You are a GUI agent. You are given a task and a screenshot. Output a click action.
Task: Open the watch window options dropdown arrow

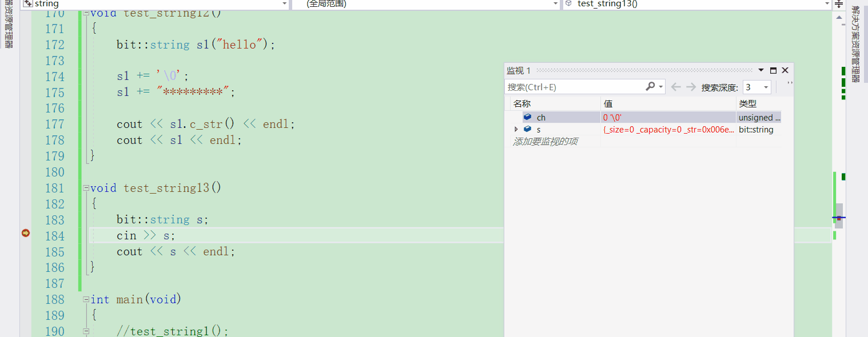point(761,70)
